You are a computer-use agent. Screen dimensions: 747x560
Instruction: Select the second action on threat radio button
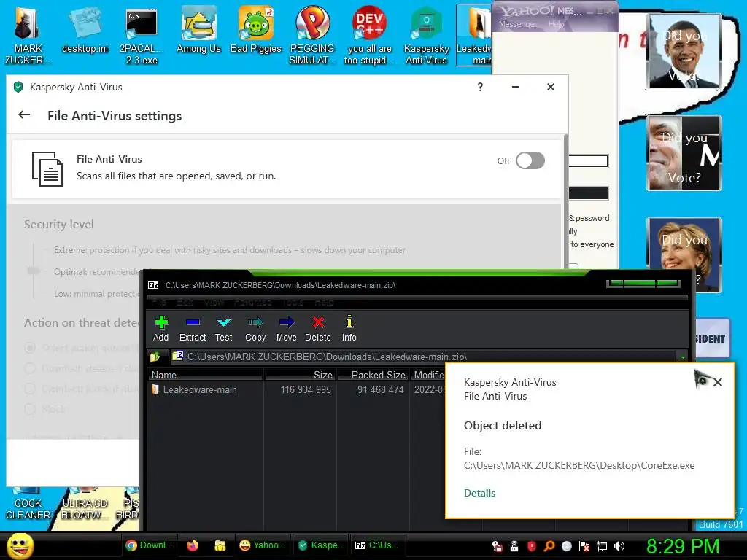tap(30, 368)
